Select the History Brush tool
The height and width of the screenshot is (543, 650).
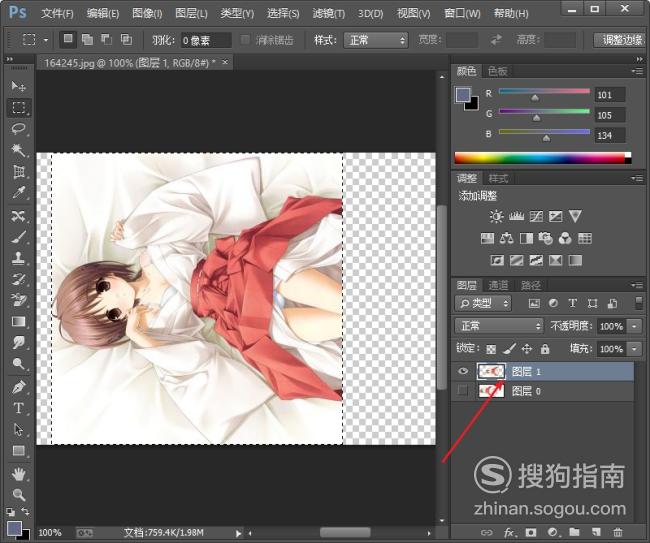point(18,279)
